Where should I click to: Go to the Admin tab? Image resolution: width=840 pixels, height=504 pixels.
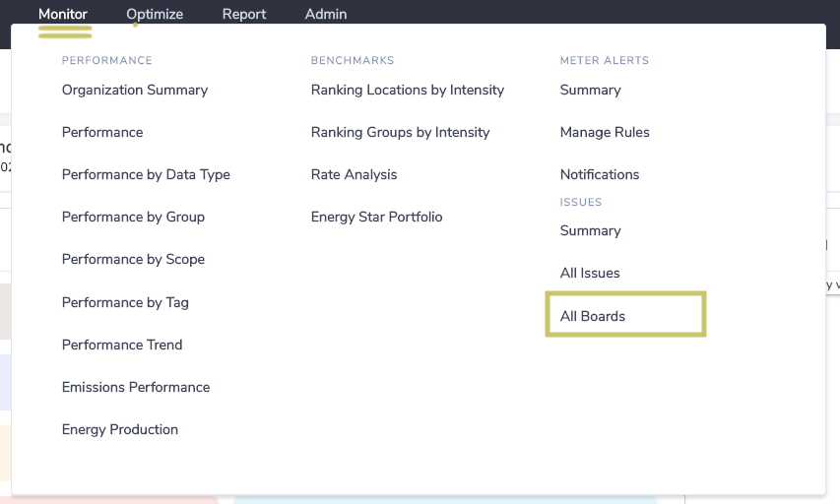pos(326,14)
